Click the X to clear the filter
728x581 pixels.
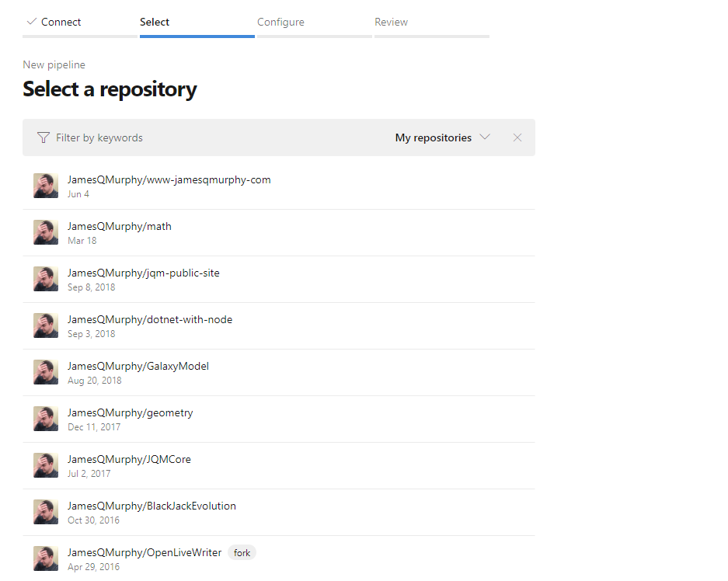[517, 137]
